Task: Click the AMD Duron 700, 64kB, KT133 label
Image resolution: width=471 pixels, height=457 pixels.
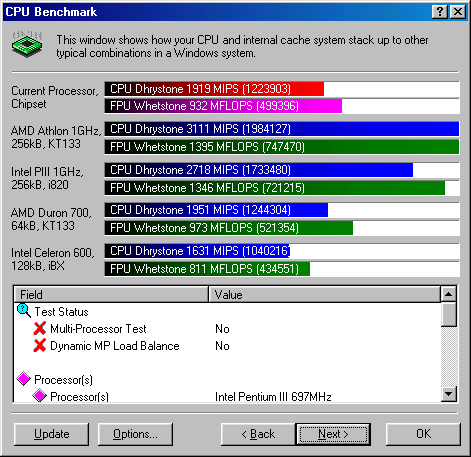Action: (51, 219)
